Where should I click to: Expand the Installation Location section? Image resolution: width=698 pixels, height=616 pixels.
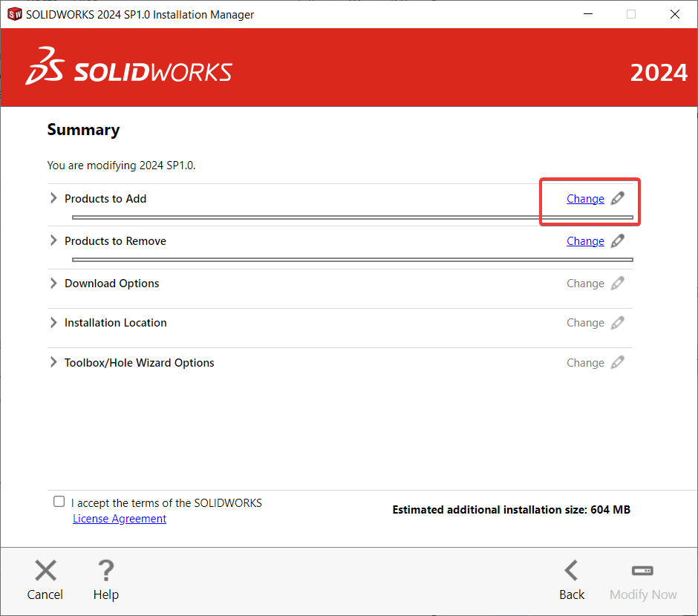pos(53,322)
